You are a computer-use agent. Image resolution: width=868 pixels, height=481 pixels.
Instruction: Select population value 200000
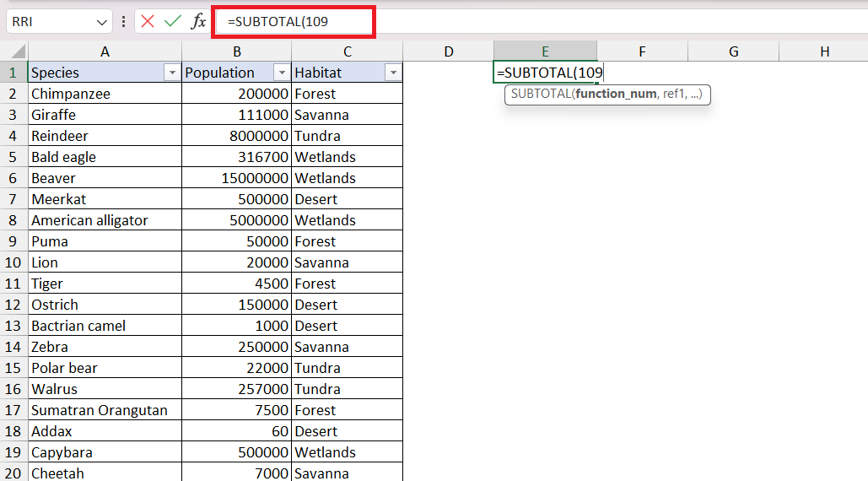point(237,94)
